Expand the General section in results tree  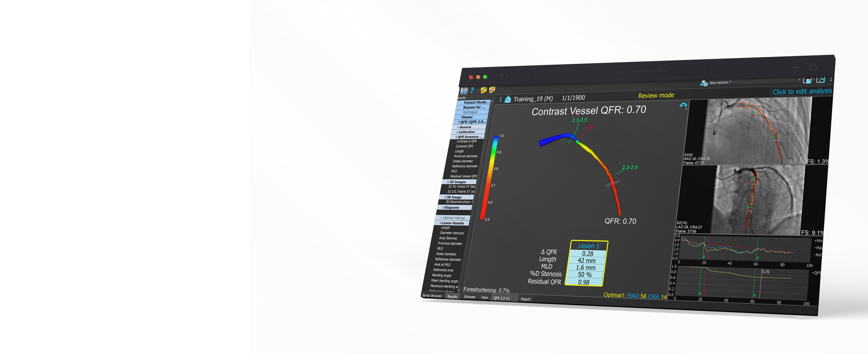pos(465,127)
